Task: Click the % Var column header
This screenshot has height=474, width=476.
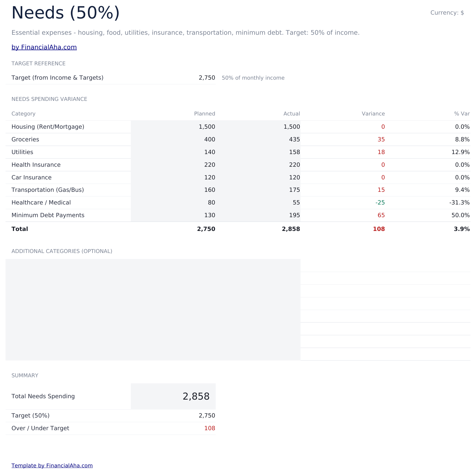Action: (x=462, y=114)
